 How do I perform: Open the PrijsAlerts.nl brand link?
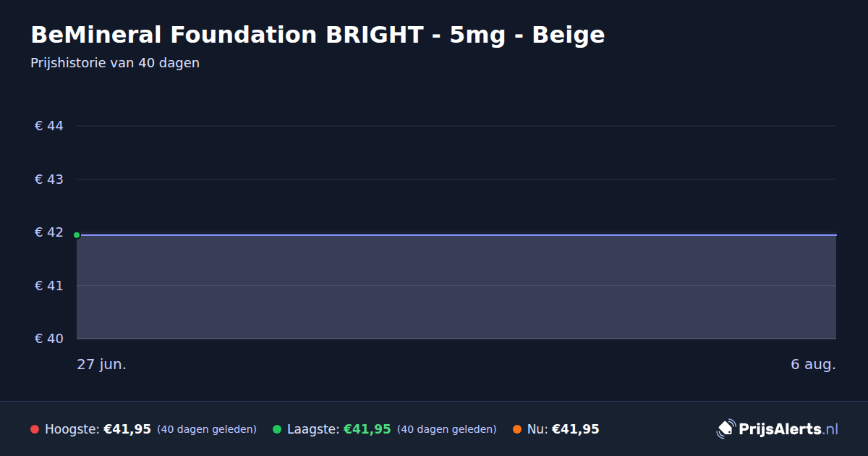pyautogui.click(x=778, y=429)
